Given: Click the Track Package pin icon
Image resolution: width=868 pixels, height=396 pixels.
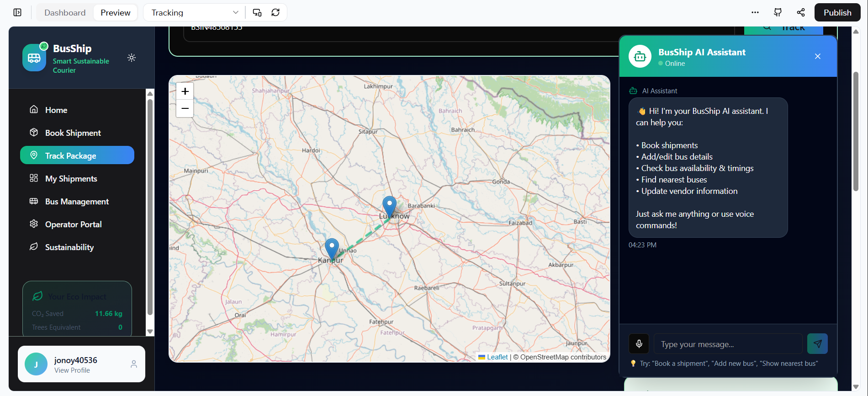Looking at the screenshot, I should click(34, 155).
